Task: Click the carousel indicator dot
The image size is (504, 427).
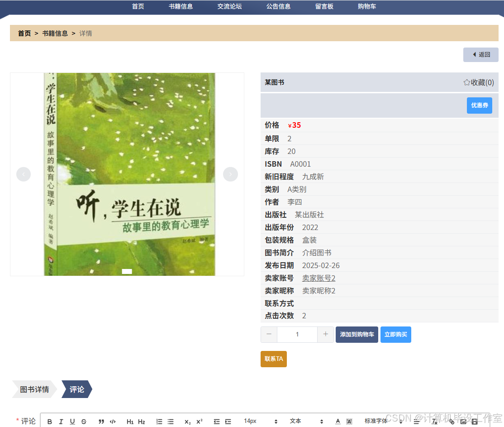Action: (x=127, y=272)
